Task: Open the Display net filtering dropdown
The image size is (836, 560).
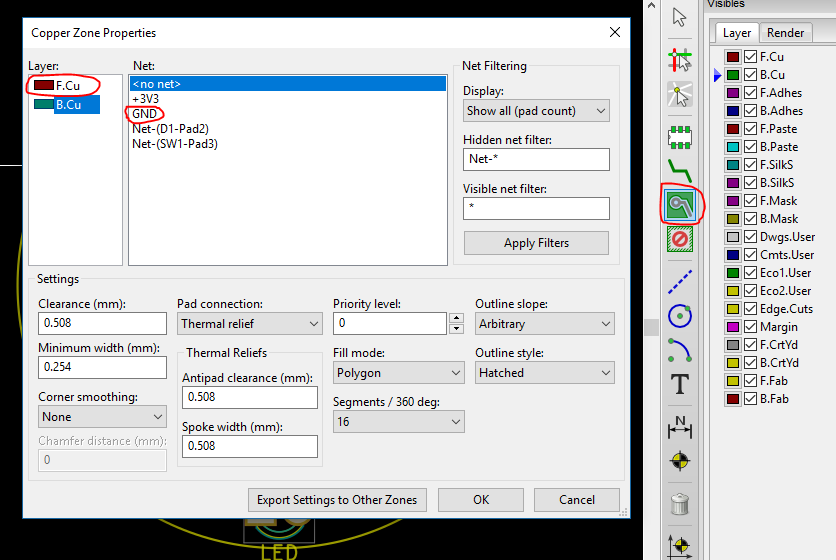Action: (x=536, y=111)
